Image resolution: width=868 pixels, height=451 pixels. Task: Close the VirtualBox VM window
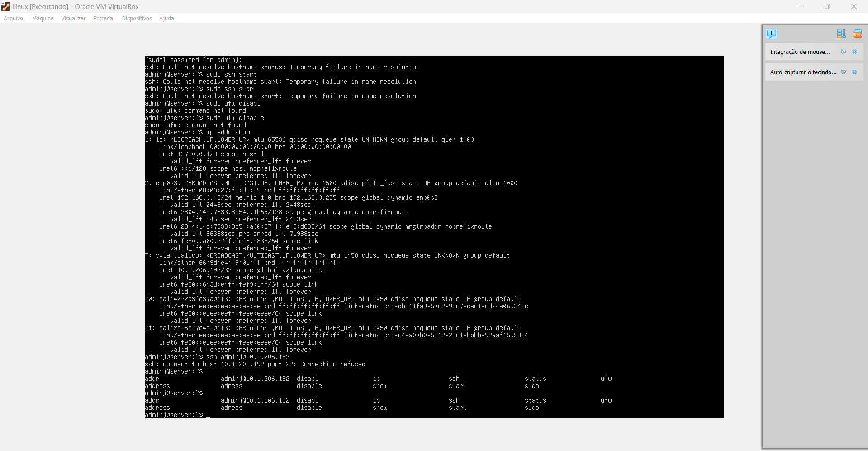click(x=854, y=6)
